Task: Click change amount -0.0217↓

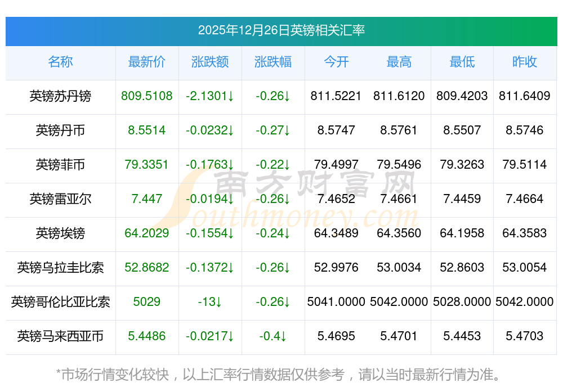Action: (x=210, y=336)
